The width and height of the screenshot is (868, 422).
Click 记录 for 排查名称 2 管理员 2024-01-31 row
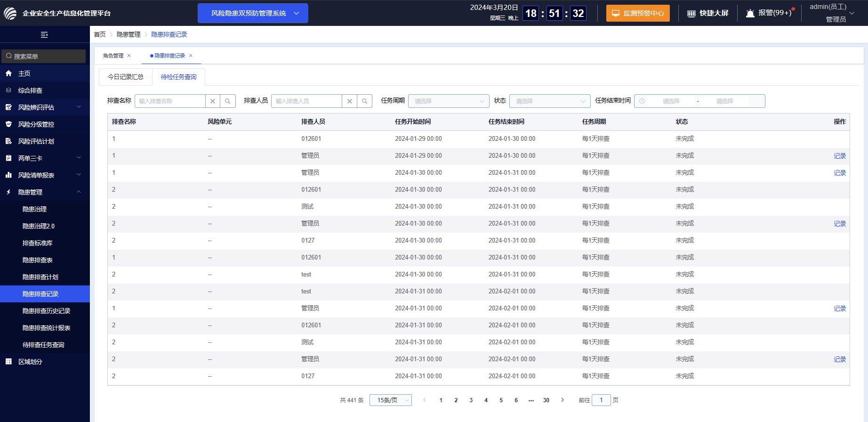point(840,359)
